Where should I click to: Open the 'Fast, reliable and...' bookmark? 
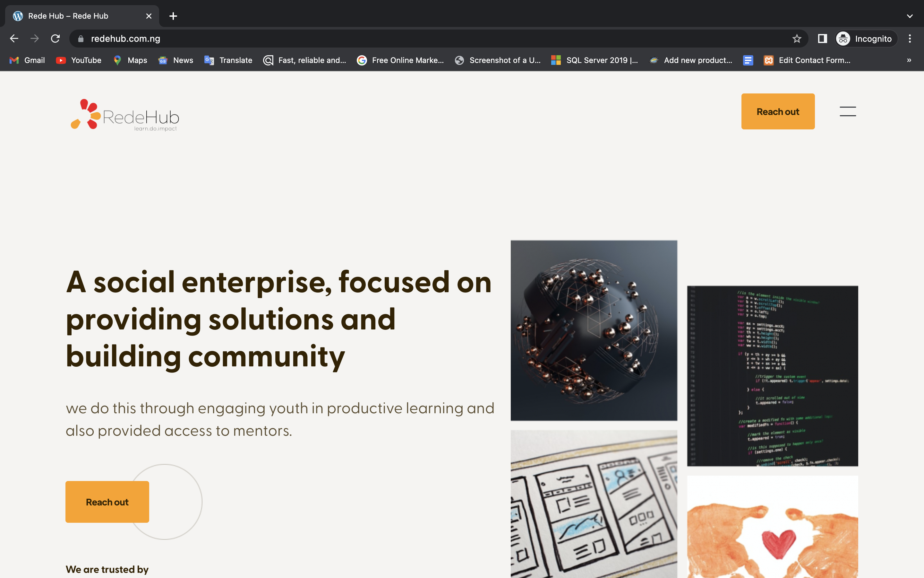305,60
